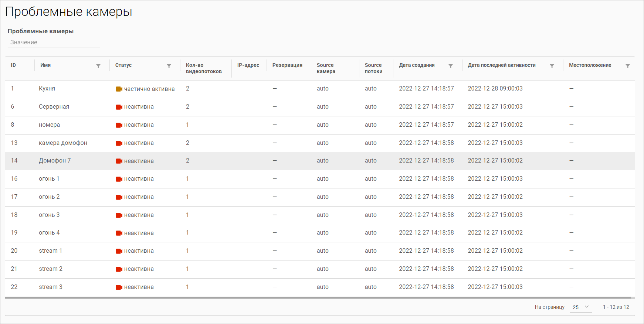Screen dimensions: 644x324
Task: Click orange camera icon for Кухня
Action: pos(119,89)
